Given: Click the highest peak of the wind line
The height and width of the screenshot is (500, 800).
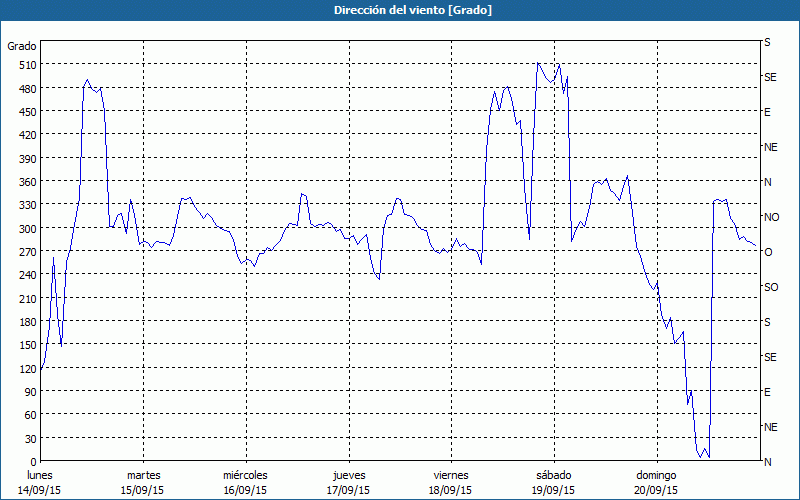Looking at the screenshot, I should [x=538, y=63].
